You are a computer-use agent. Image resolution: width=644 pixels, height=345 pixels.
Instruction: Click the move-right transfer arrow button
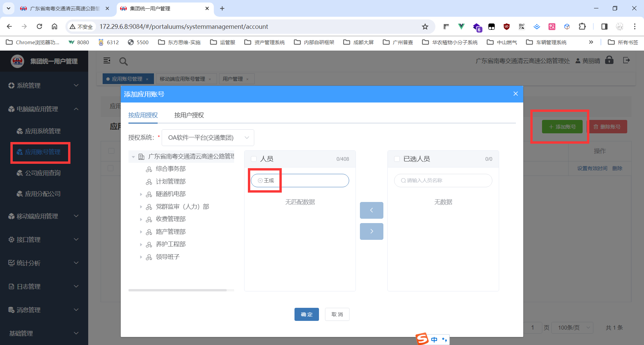click(371, 231)
